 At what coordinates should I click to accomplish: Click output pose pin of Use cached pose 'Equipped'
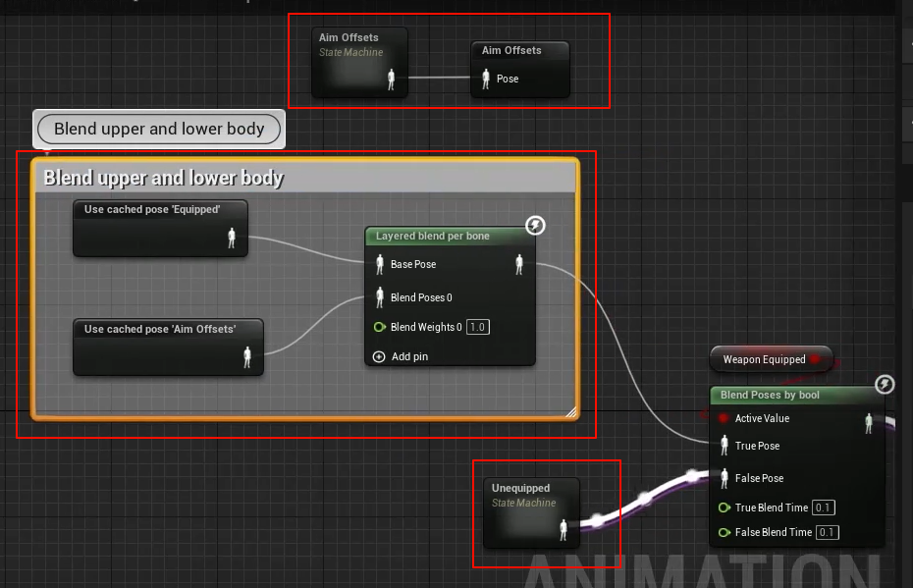232,238
